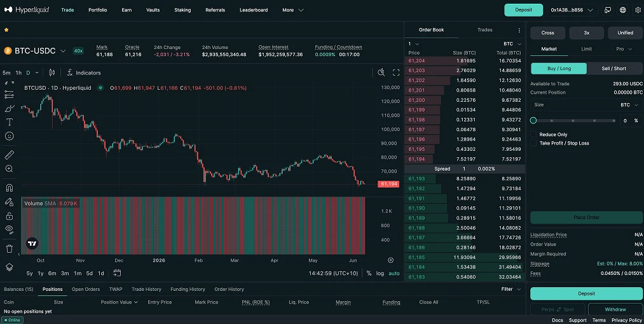Select the Text annotation tool
The width and height of the screenshot is (644, 324).
coord(9,122)
